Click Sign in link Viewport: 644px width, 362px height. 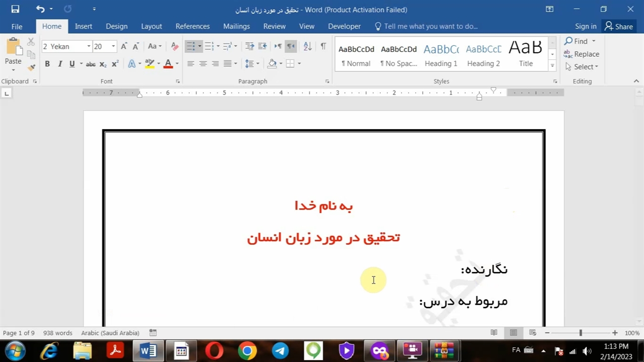(x=586, y=26)
